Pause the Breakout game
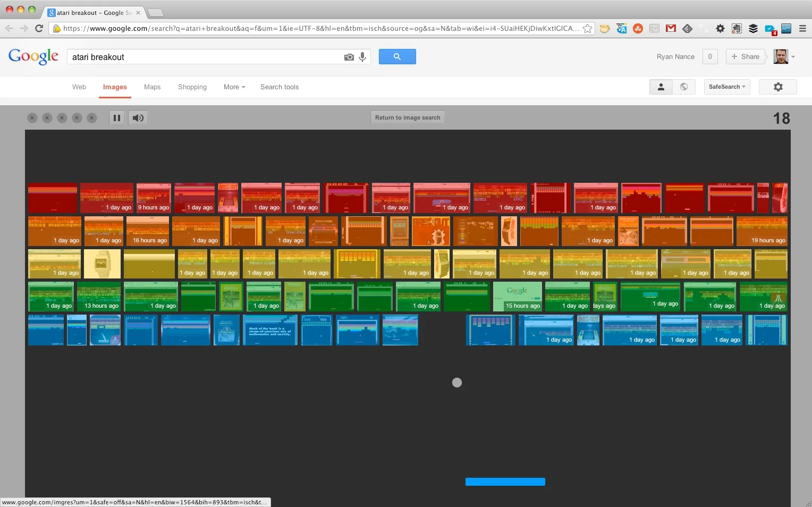 [x=117, y=118]
